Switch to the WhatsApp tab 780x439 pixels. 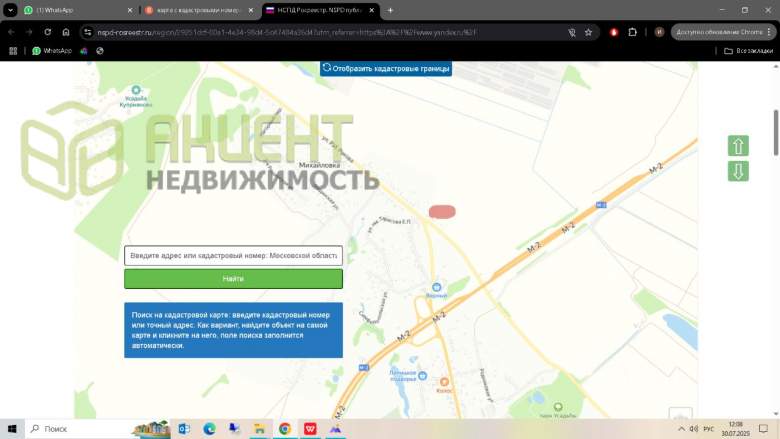pyautogui.click(x=74, y=10)
